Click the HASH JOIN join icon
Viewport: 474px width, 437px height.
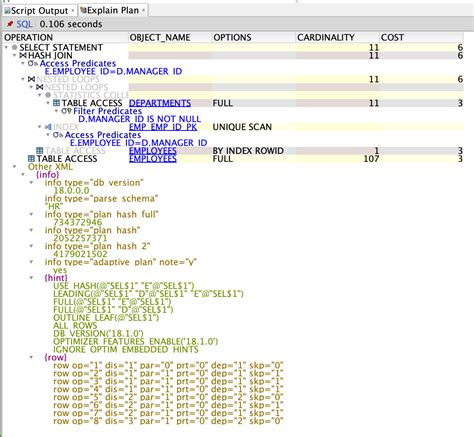[23, 55]
